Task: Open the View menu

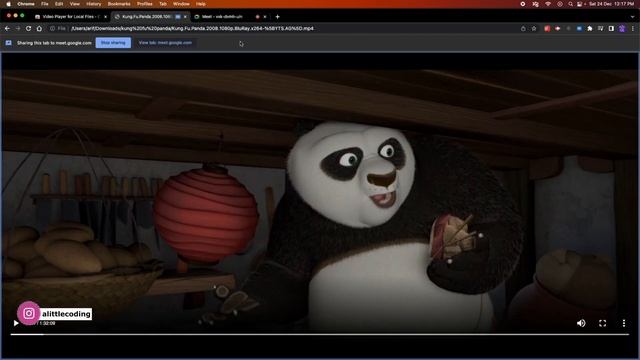Action: pos(74,4)
